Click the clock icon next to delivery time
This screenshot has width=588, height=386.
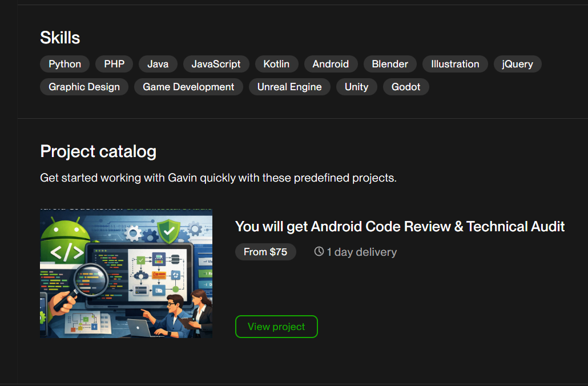317,251
